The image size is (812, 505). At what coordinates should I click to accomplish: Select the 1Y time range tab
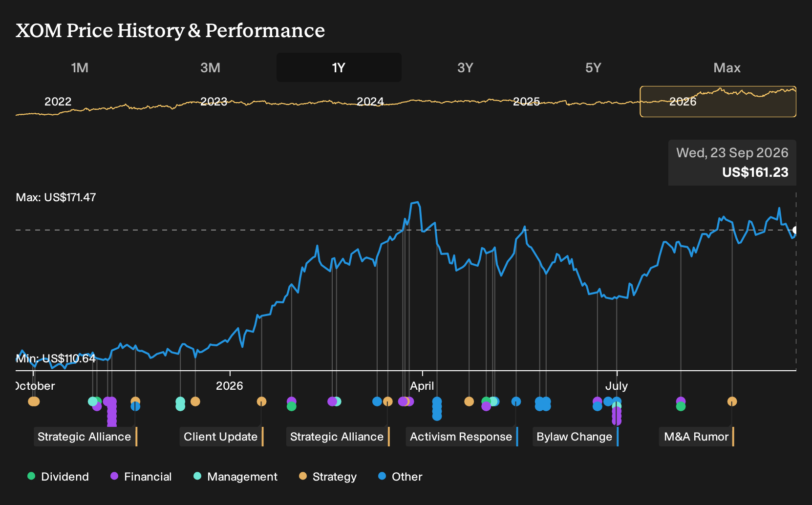[x=339, y=68]
